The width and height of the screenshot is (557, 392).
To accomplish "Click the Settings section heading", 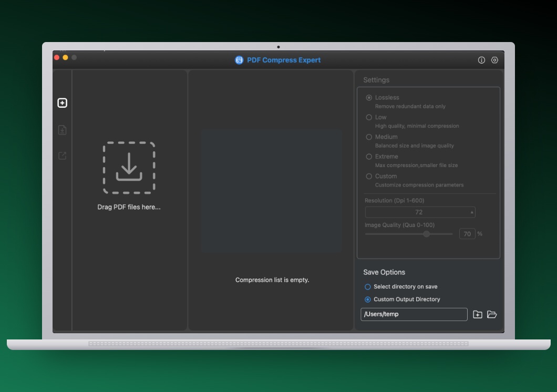I will click(x=376, y=80).
